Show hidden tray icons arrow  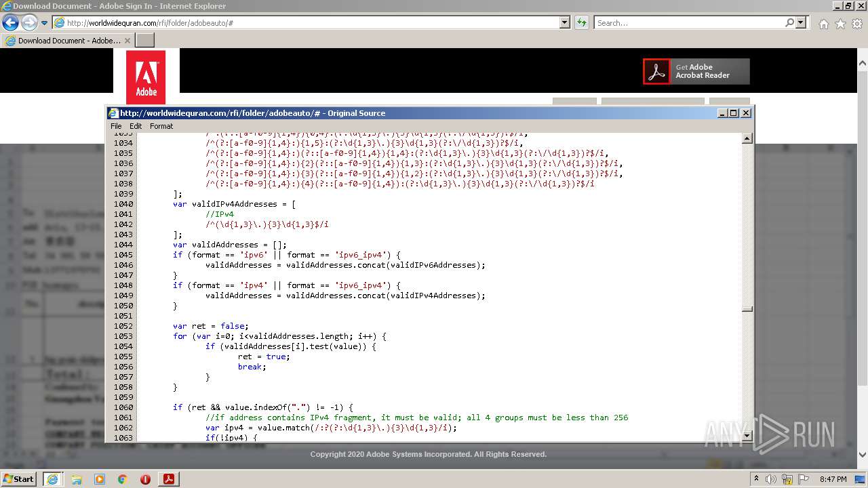click(756, 479)
